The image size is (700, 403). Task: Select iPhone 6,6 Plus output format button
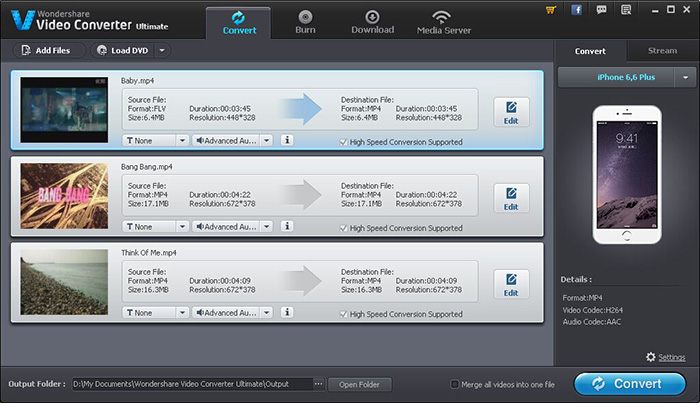coord(616,78)
